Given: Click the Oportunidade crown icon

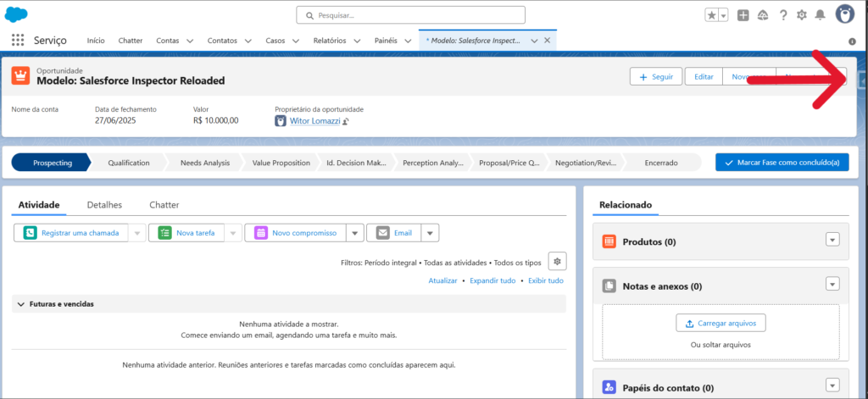Looking at the screenshot, I should (x=20, y=75).
